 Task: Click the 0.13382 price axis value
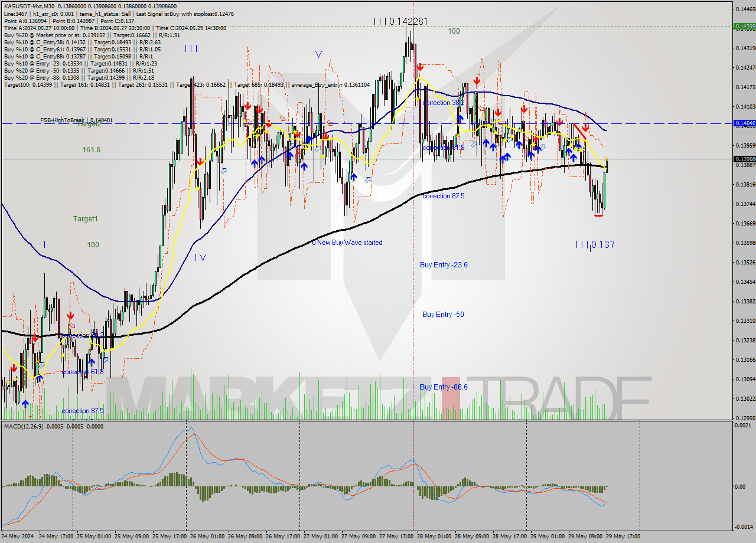pos(745,301)
